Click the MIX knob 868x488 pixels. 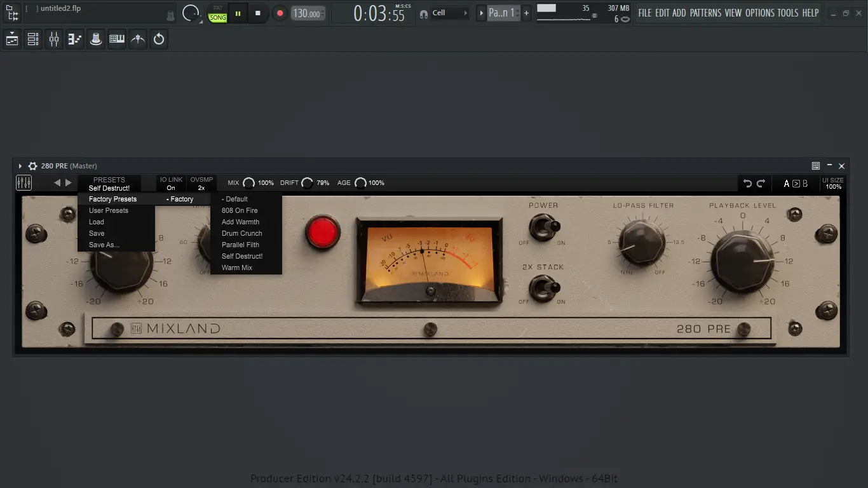point(248,183)
